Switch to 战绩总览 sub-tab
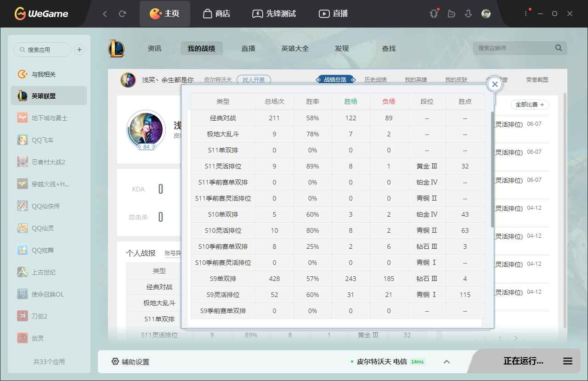This screenshot has height=381, width=588. [x=335, y=80]
